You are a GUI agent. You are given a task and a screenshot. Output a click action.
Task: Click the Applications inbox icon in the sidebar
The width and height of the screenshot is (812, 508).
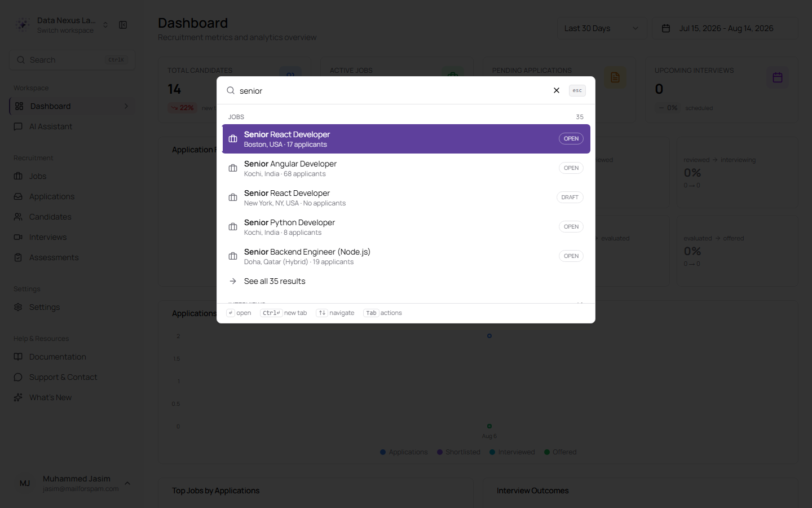pyautogui.click(x=18, y=196)
